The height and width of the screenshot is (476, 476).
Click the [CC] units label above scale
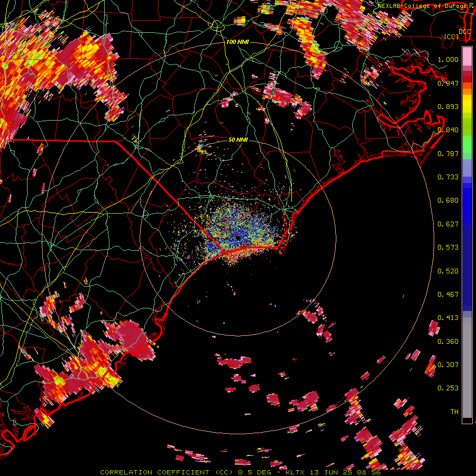(452, 36)
